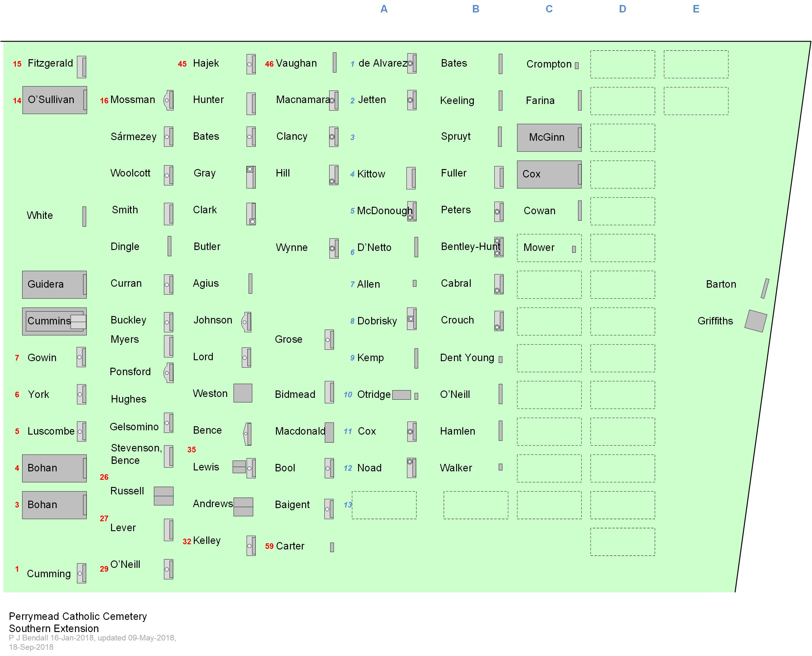Click the Macnamara grave label

coord(303,99)
